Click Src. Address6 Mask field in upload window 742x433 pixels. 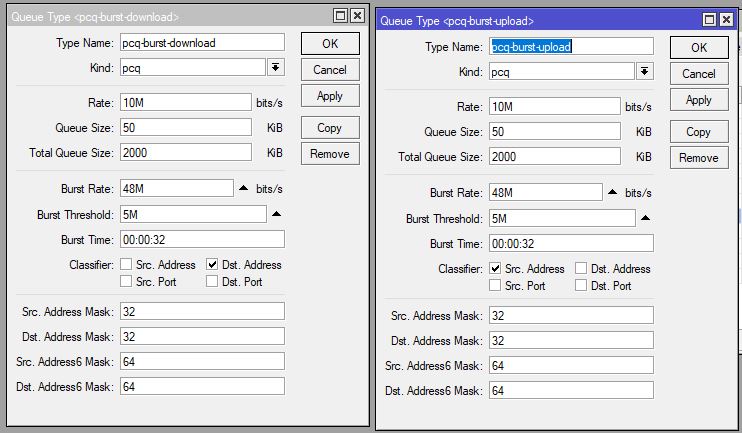571,366
